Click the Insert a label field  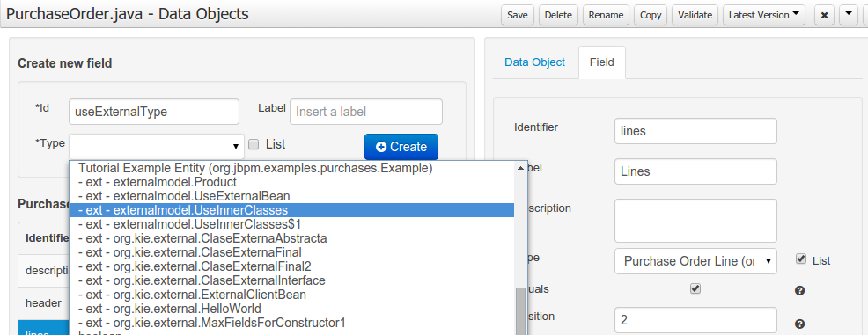click(x=366, y=112)
